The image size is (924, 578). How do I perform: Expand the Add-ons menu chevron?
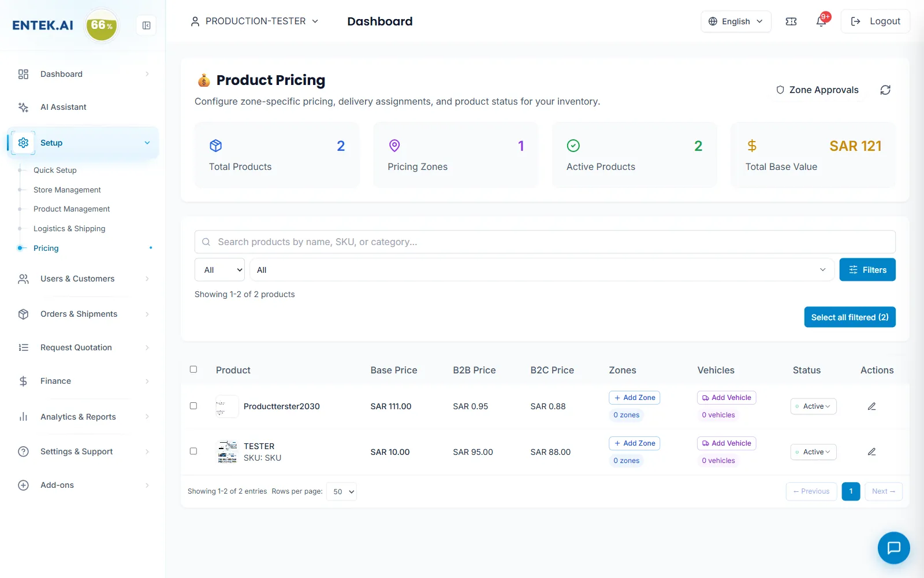pyautogui.click(x=147, y=485)
